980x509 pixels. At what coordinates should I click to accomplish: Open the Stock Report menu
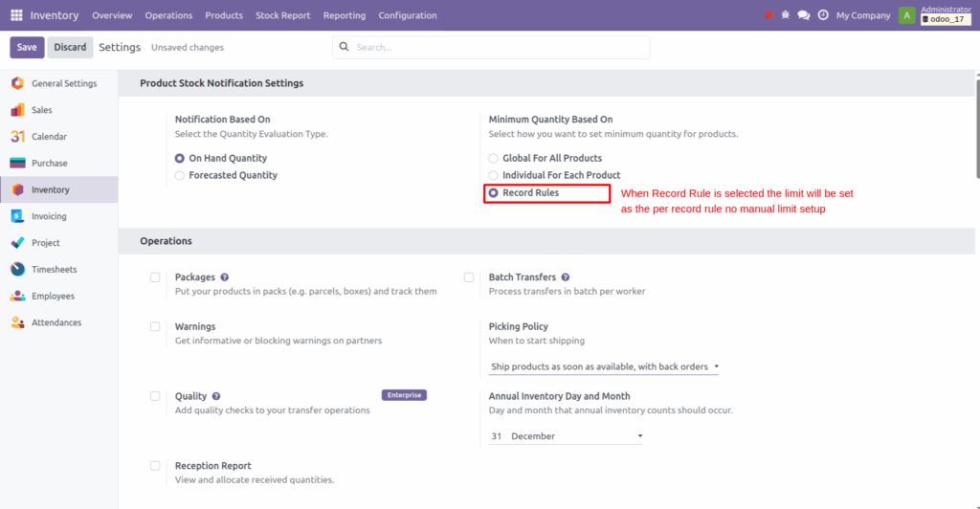[282, 15]
